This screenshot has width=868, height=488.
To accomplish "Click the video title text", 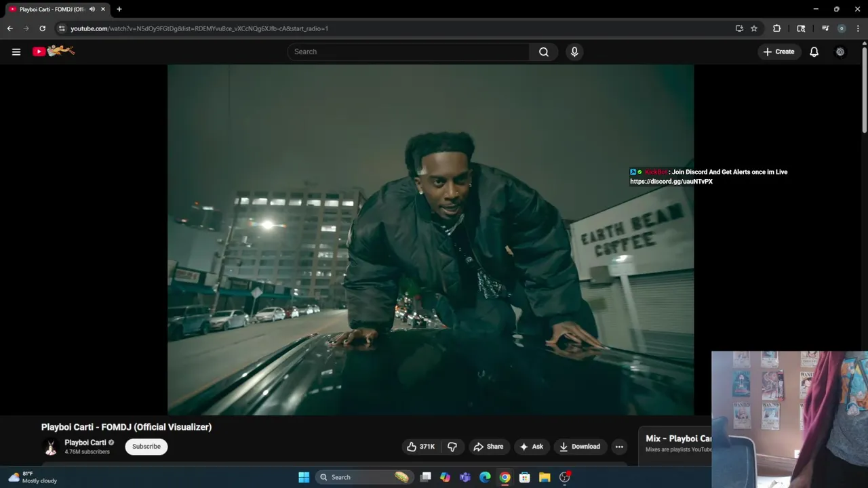I will point(126,427).
